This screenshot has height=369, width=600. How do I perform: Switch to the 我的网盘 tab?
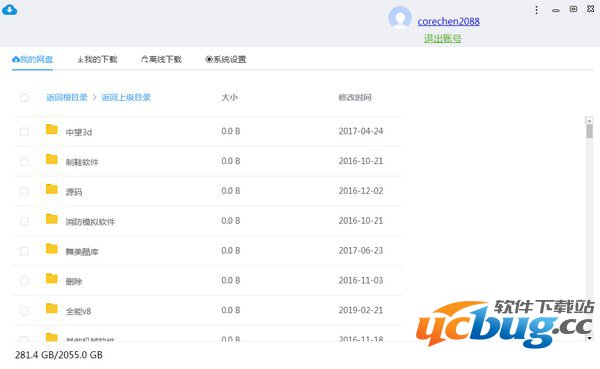pyautogui.click(x=32, y=59)
